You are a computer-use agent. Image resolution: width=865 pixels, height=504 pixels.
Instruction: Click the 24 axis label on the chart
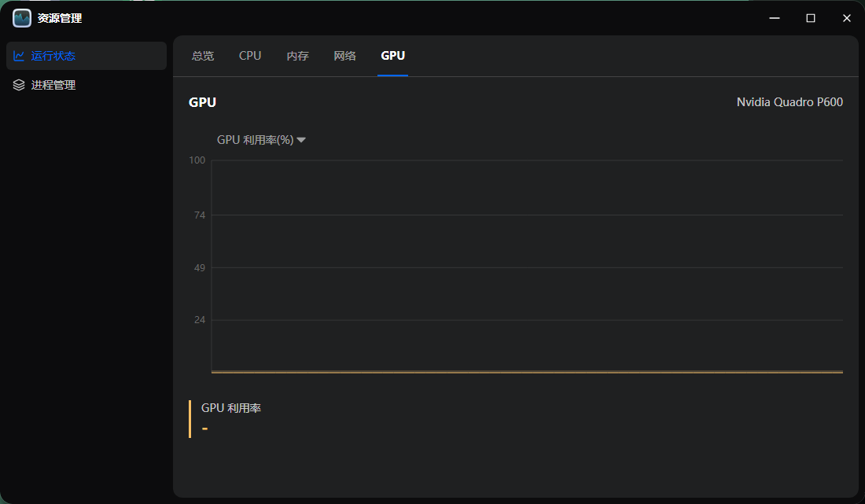200,320
